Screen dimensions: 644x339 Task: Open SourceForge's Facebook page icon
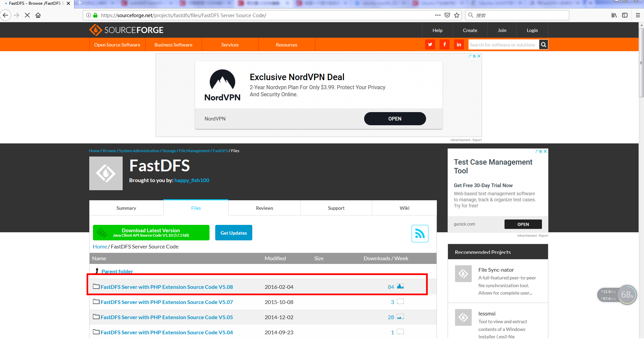(444, 44)
